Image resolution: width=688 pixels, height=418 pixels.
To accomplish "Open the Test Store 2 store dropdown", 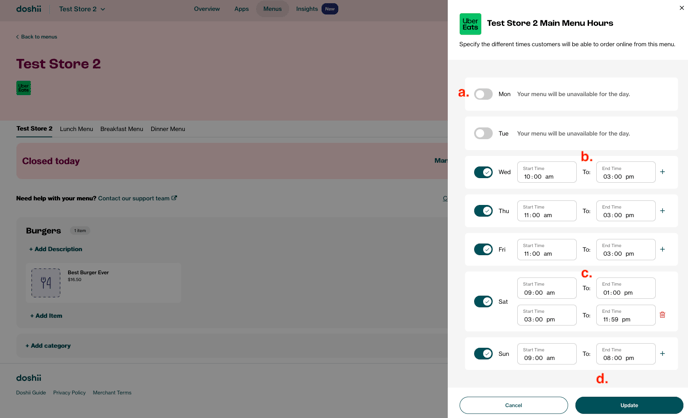I will [x=82, y=9].
